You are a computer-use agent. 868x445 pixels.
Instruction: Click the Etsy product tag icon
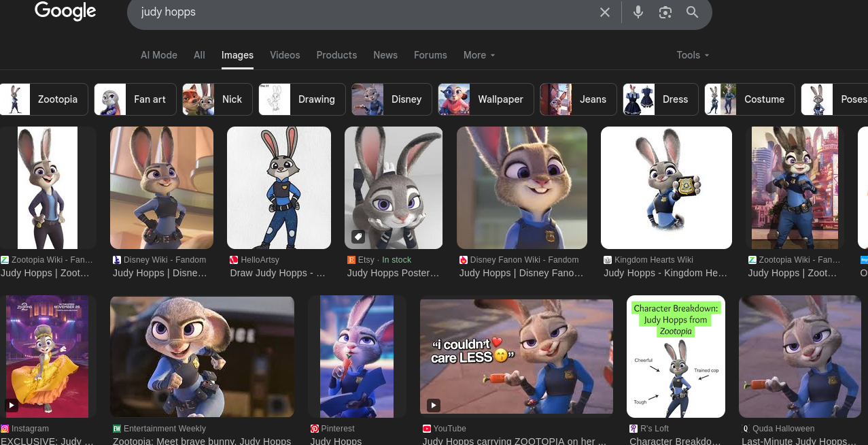(358, 237)
